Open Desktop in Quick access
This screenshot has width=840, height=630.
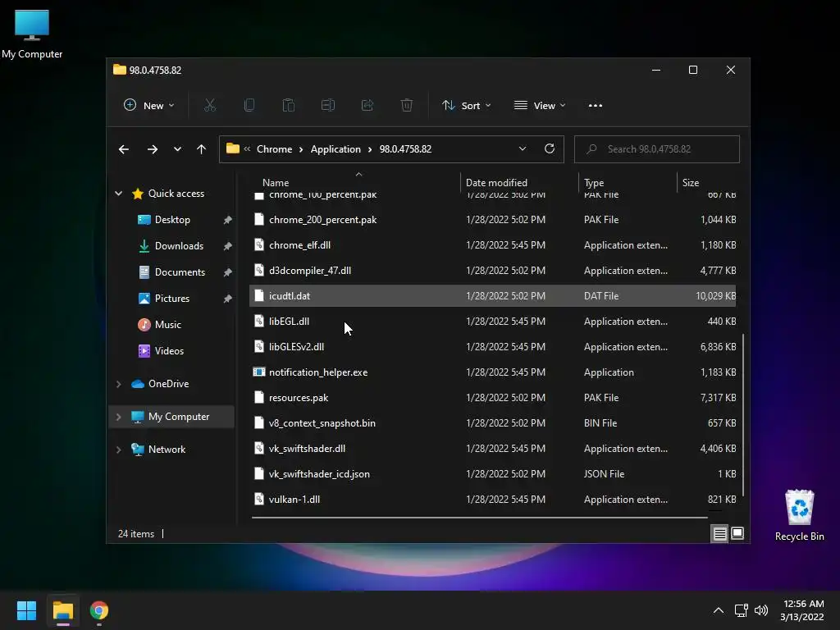pyautogui.click(x=172, y=220)
